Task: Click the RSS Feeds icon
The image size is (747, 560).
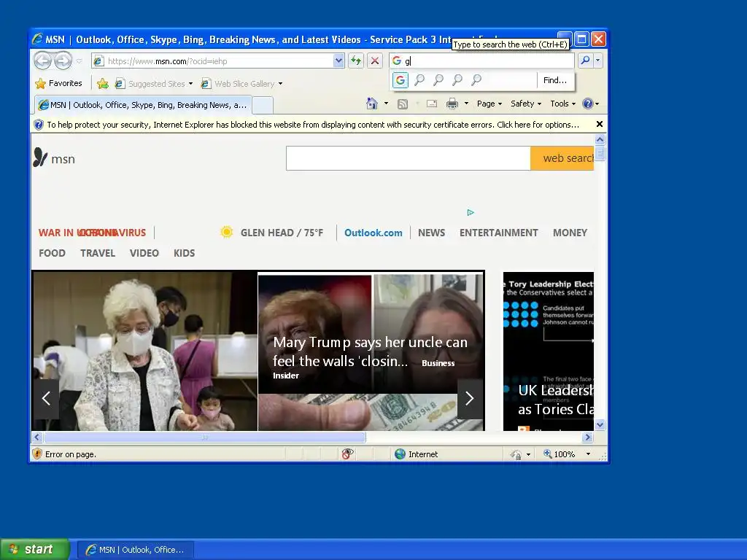Action: tap(403, 104)
